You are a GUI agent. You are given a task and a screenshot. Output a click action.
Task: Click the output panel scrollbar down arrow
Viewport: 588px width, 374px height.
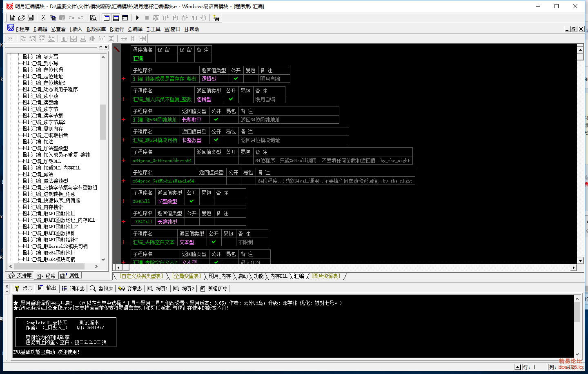(x=577, y=354)
